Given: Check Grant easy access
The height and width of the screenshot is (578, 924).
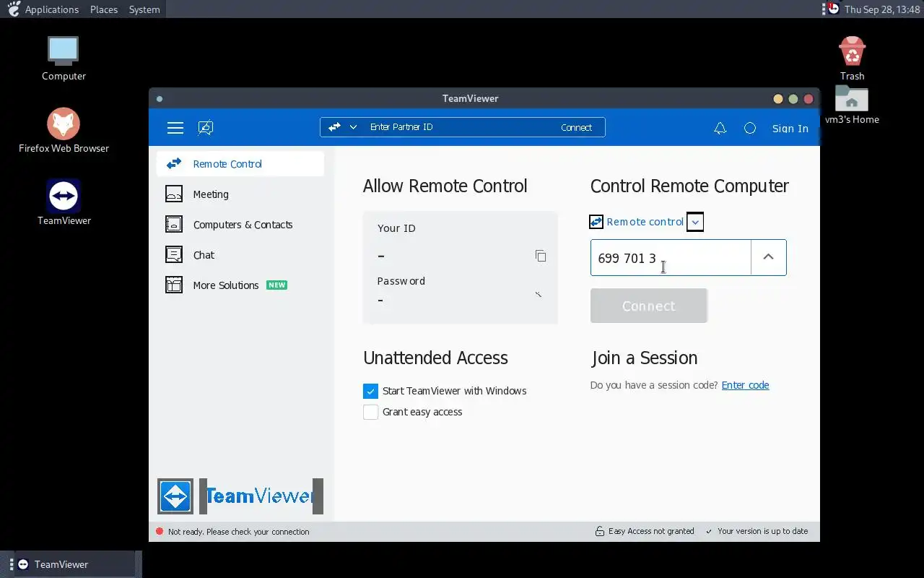Looking at the screenshot, I should (370, 412).
